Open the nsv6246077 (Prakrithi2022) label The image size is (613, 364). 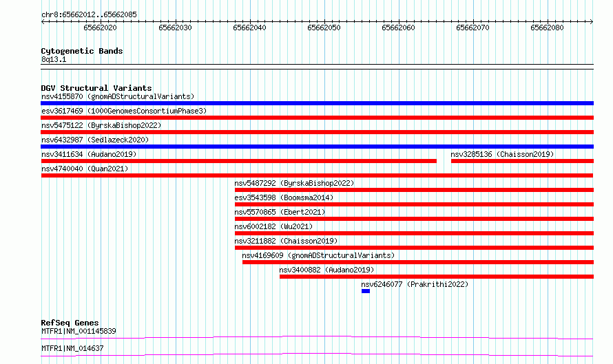tap(415, 284)
